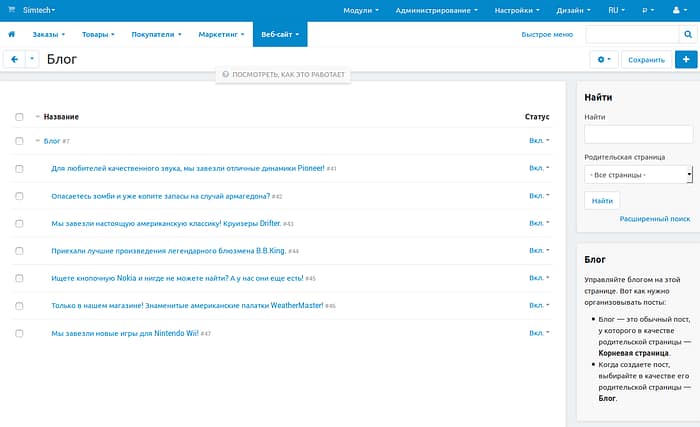Click the 'Сохранить' button
The height and width of the screenshot is (427, 700).
click(x=645, y=60)
